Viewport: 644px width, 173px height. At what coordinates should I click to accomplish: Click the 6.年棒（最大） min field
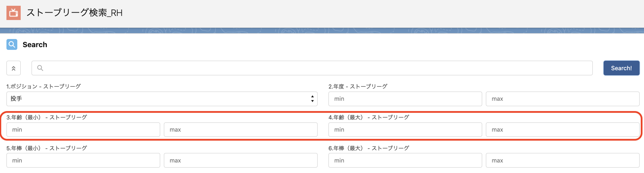[405, 160]
